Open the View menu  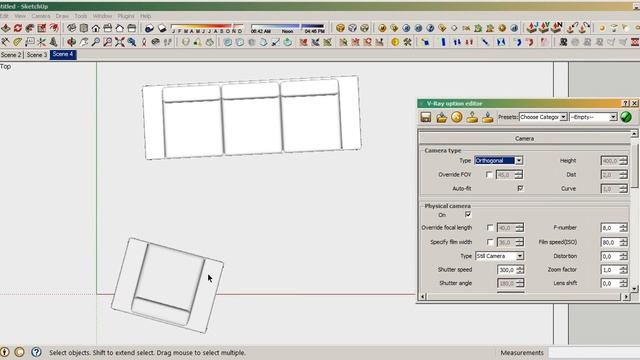tap(20, 16)
